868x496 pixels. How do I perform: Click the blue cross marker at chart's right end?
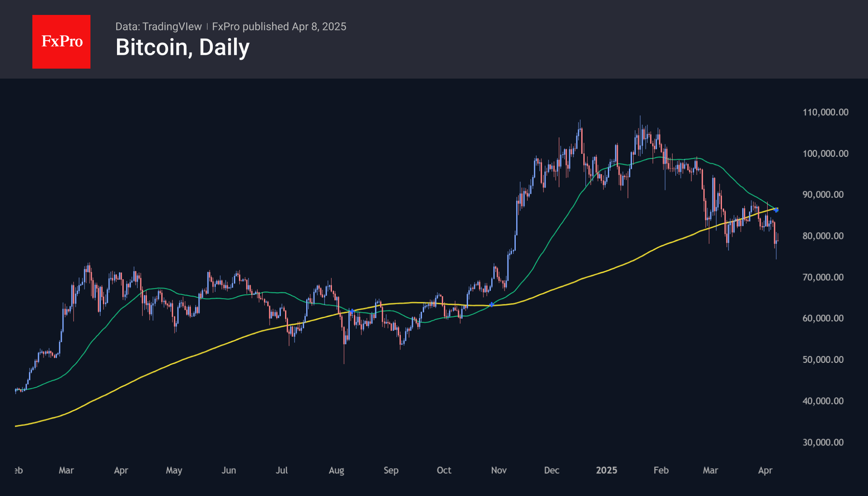(x=776, y=210)
